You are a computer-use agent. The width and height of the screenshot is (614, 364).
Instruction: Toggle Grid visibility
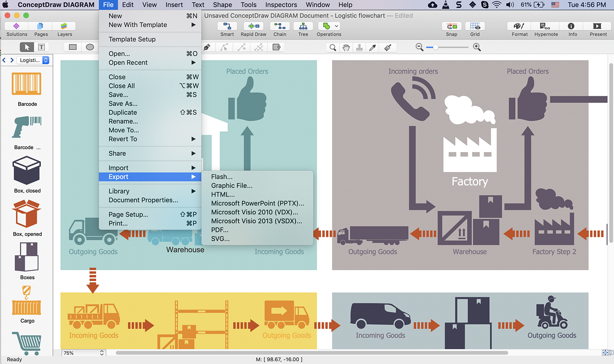(474, 29)
